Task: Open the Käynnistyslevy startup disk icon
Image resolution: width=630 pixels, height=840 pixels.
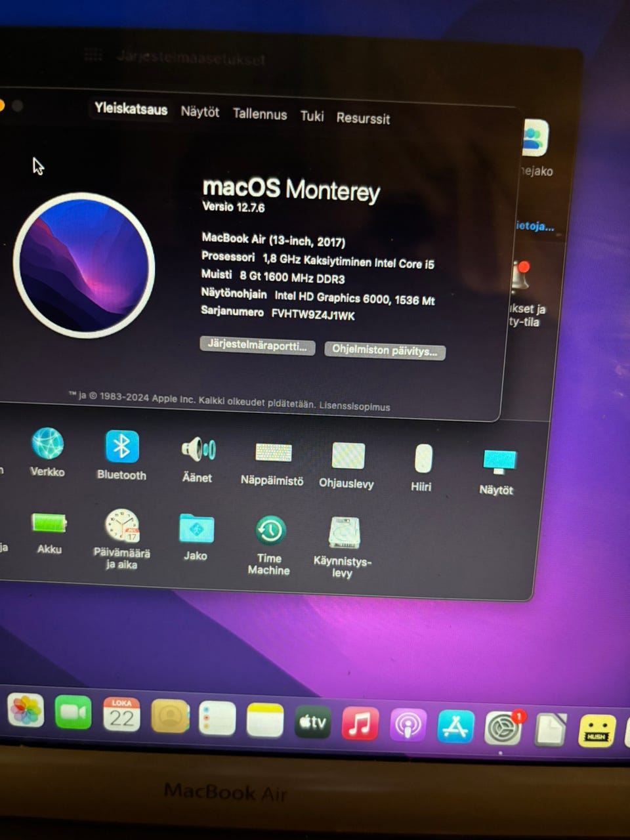Action: click(344, 534)
